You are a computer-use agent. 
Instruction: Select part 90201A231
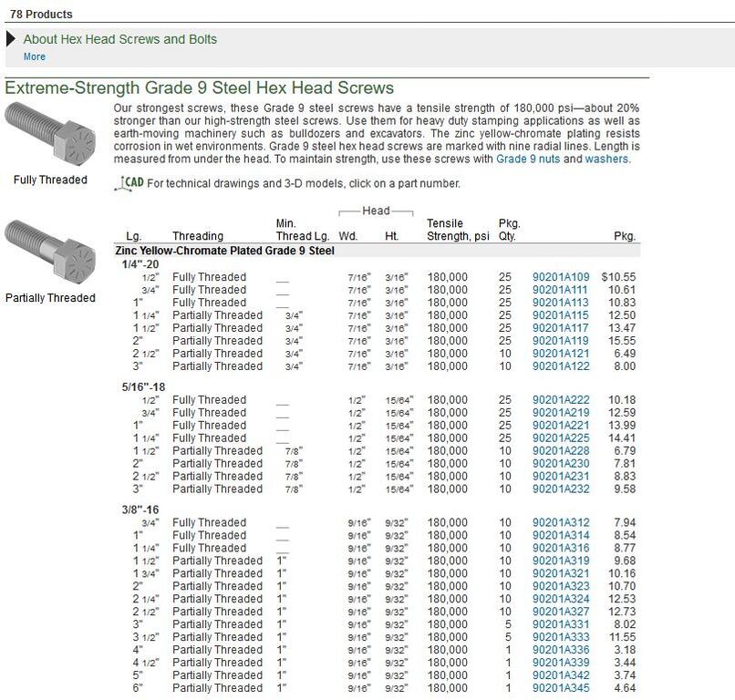click(x=561, y=476)
